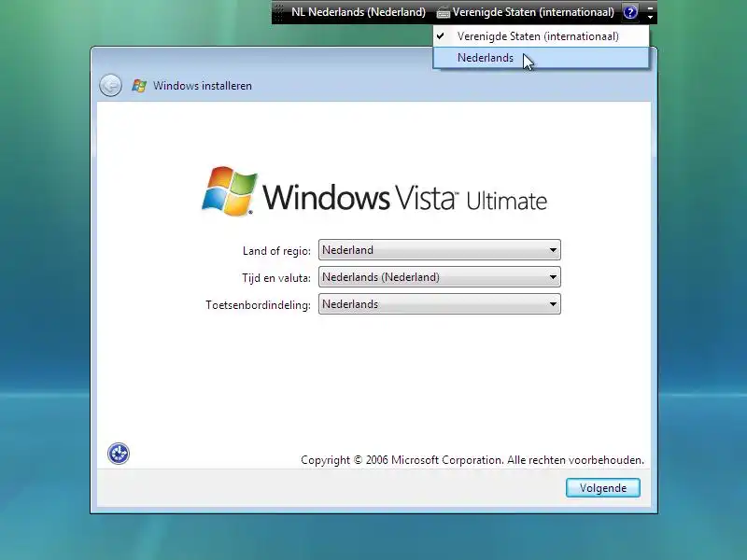Open the Land of regio dropdown
This screenshot has width=747, height=560.
pos(439,250)
